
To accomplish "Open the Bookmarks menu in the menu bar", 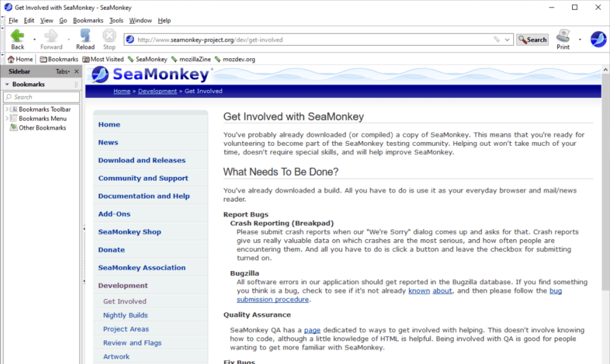I will point(88,21).
